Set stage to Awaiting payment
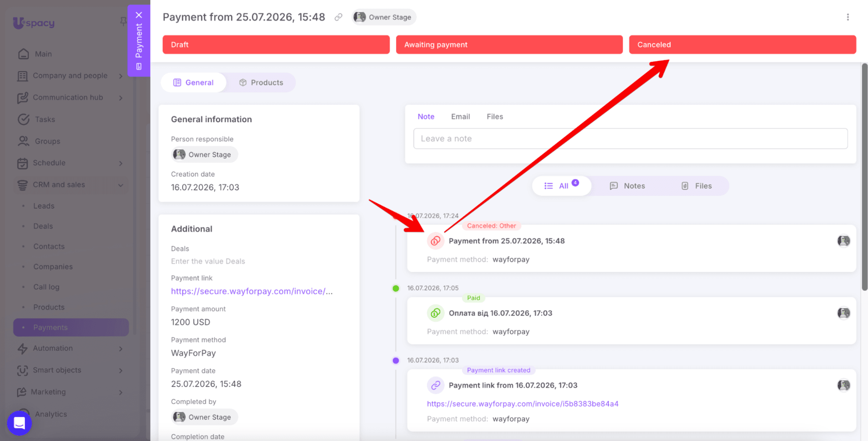This screenshot has height=441, width=868. point(509,45)
